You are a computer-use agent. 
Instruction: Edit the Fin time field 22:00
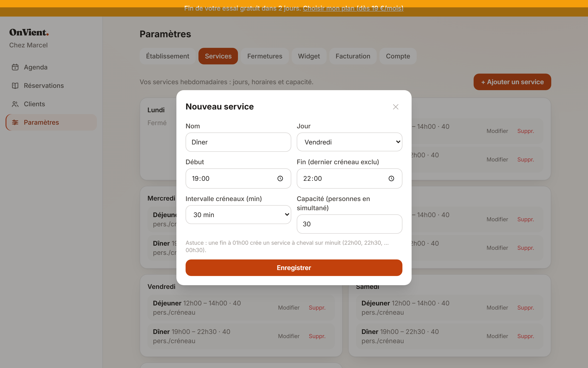point(349,179)
